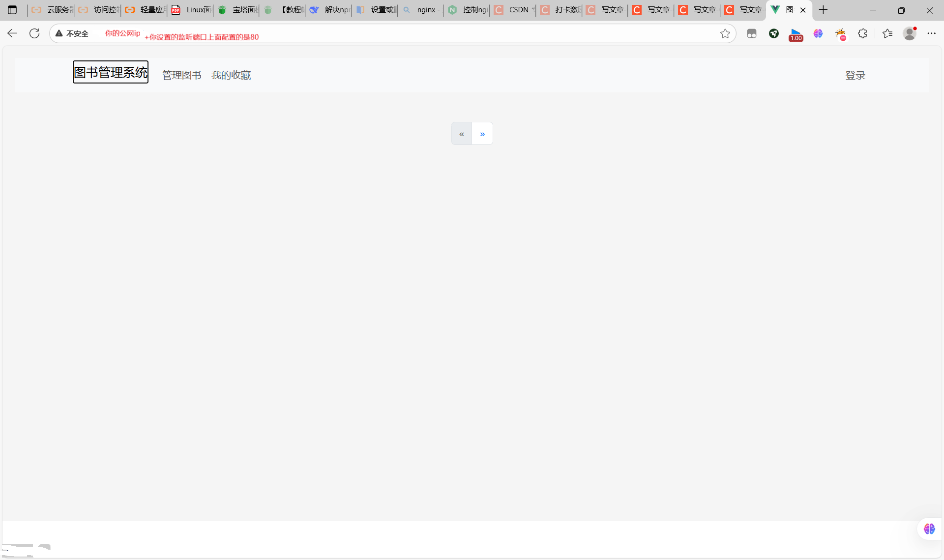This screenshot has width=944, height=560.
Task: Open the 我的收藏 navigation link
Action: [231, 75]
